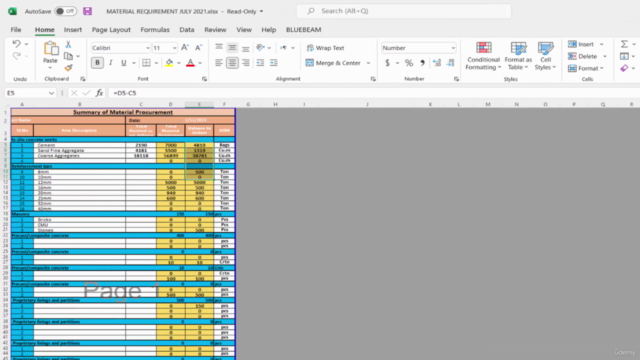Open the Font Color dropdown arrow
The image size is (640, 360).
pyautogui.click(x=200, y=63)
